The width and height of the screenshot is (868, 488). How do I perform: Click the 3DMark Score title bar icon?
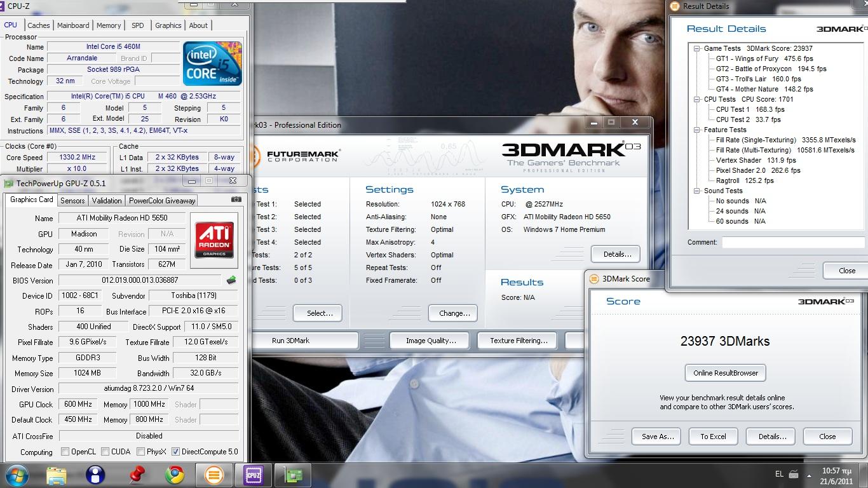594,278
